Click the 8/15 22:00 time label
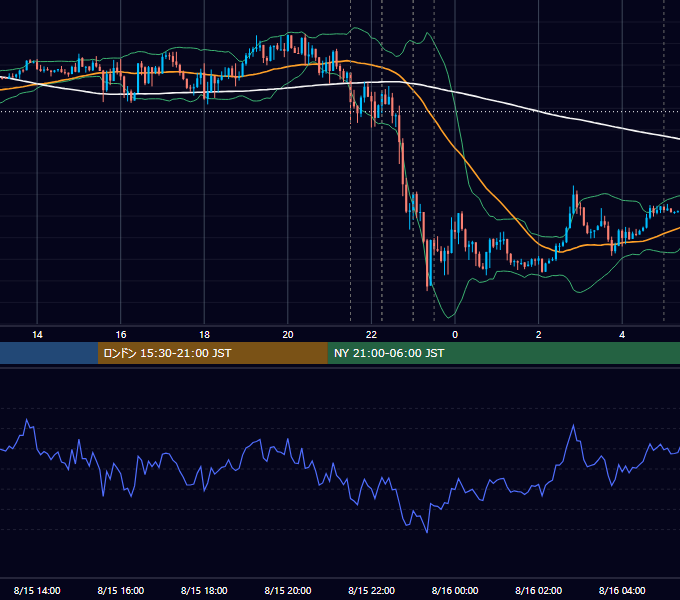This screenshot has height=600, width=680. pyautogui.click(x=372, y=590)
